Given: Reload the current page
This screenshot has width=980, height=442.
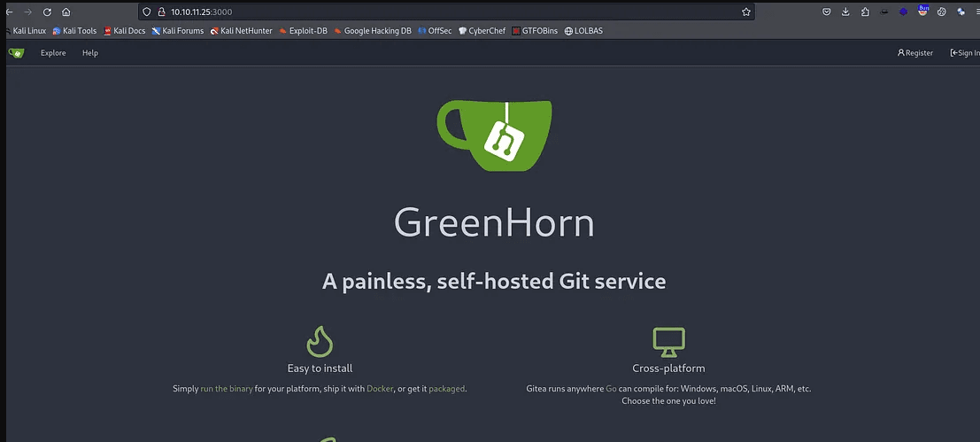Looking at the screenshot, I should click(47, 12).
